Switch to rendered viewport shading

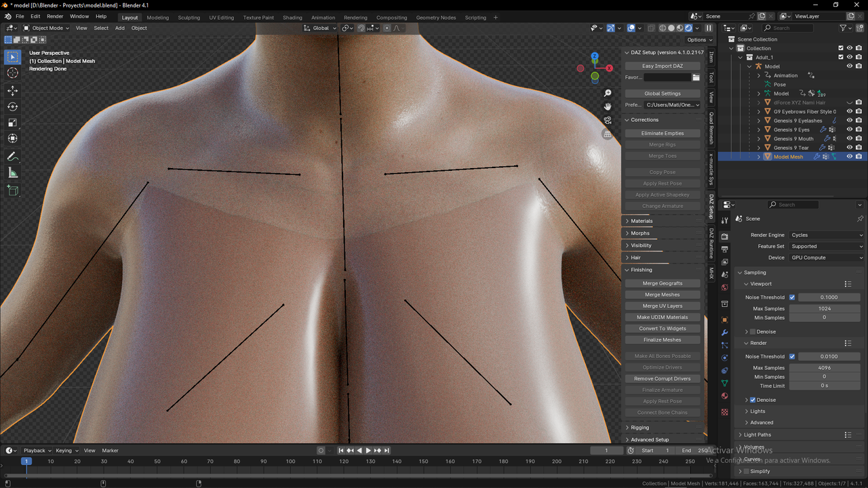tap(688, 28)
